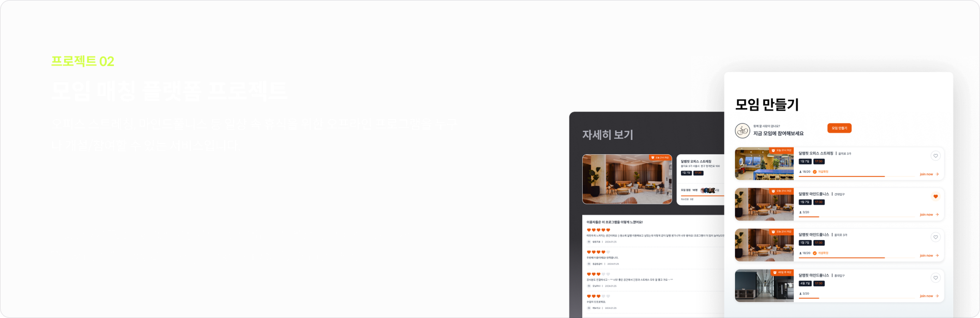980x318 pixels.
Task: Click the alarm deadline badge on 건대입구 thumbnail
Action: [781, 191]
